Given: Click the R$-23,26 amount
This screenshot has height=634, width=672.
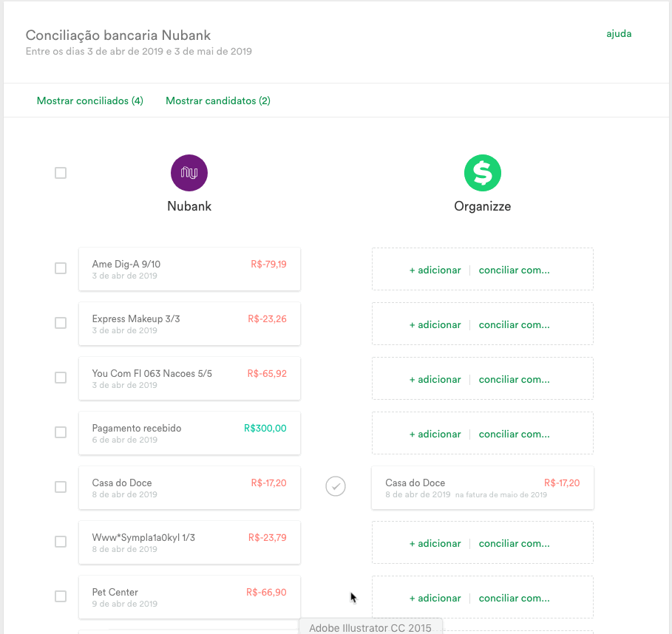Looking at the screenshot, I should coord(267,318).
